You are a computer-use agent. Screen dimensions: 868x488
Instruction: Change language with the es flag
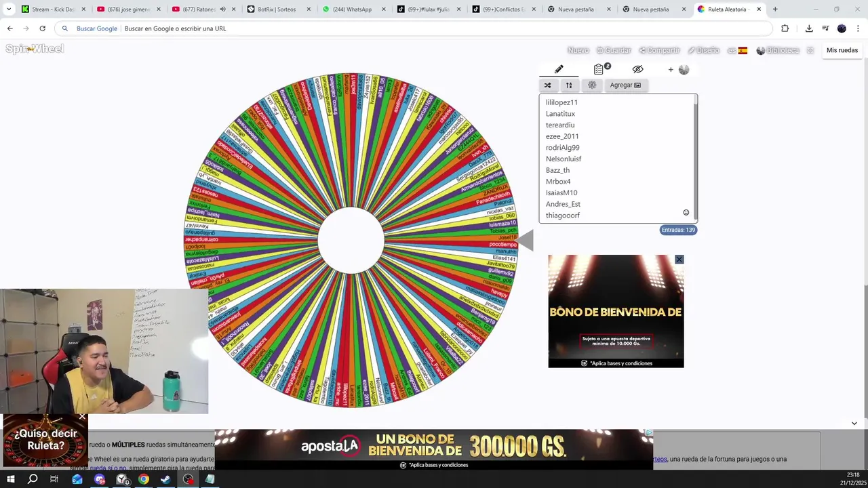pyautogui.click(x=737, y=50)
